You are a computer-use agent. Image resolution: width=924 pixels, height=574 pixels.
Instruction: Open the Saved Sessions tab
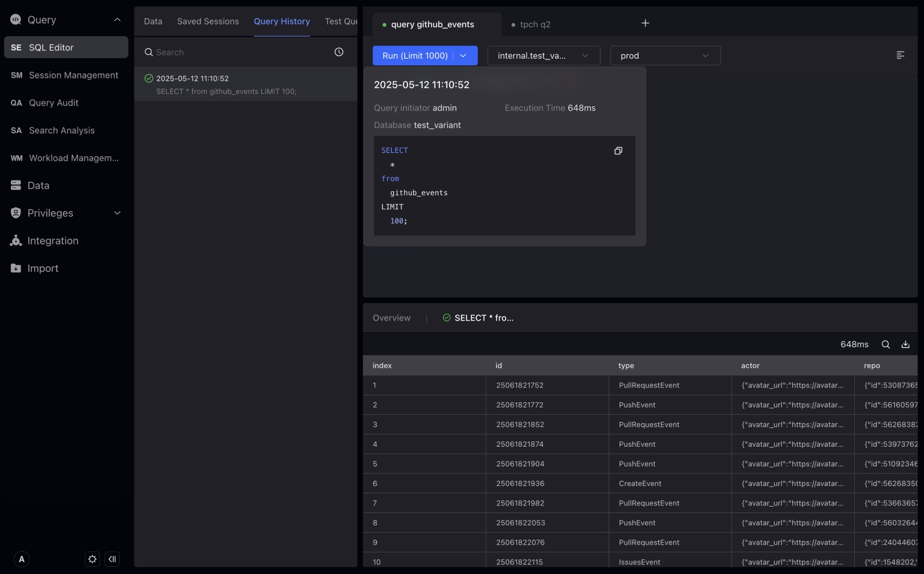point(207,21)
